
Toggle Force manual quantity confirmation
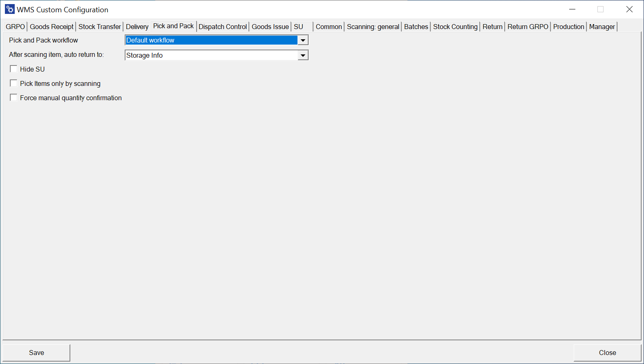[x=13, y=98]
